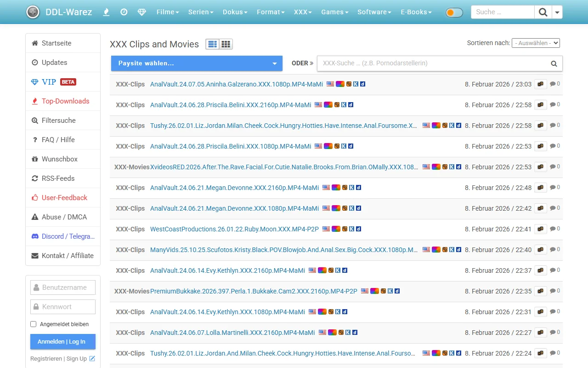Click into the XXX-Suche input field
The image size is (588, 368).
pos(436,63)
